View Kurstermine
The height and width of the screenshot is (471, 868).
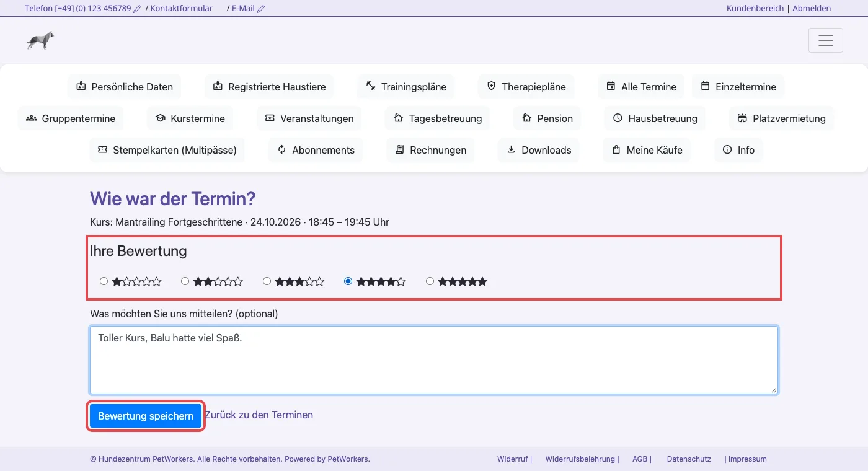click(x=190, y=118)
